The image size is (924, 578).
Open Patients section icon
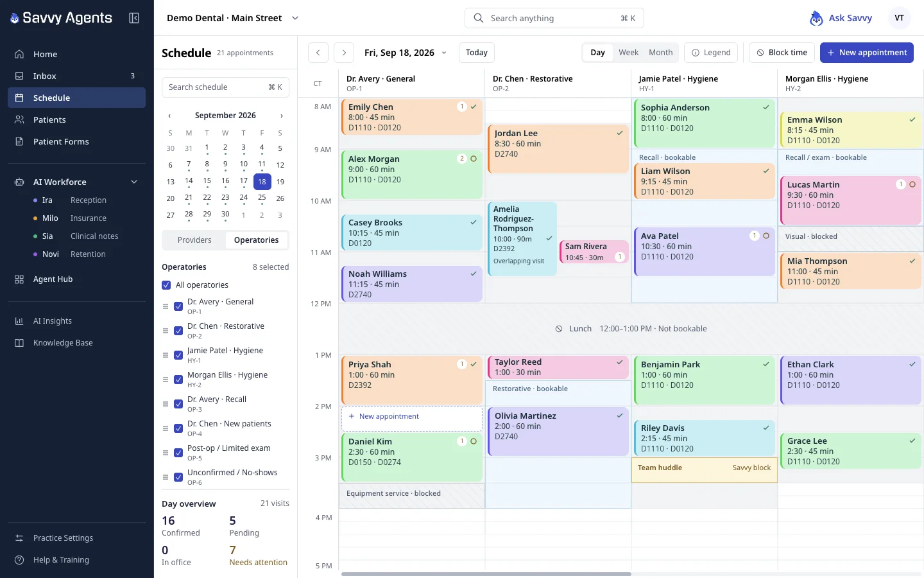coord(19,119)
